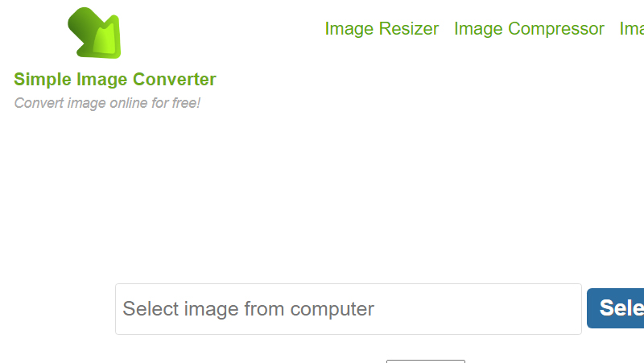Go to the Image Compressor tool

pyautogui.click(x=529, y=29)
